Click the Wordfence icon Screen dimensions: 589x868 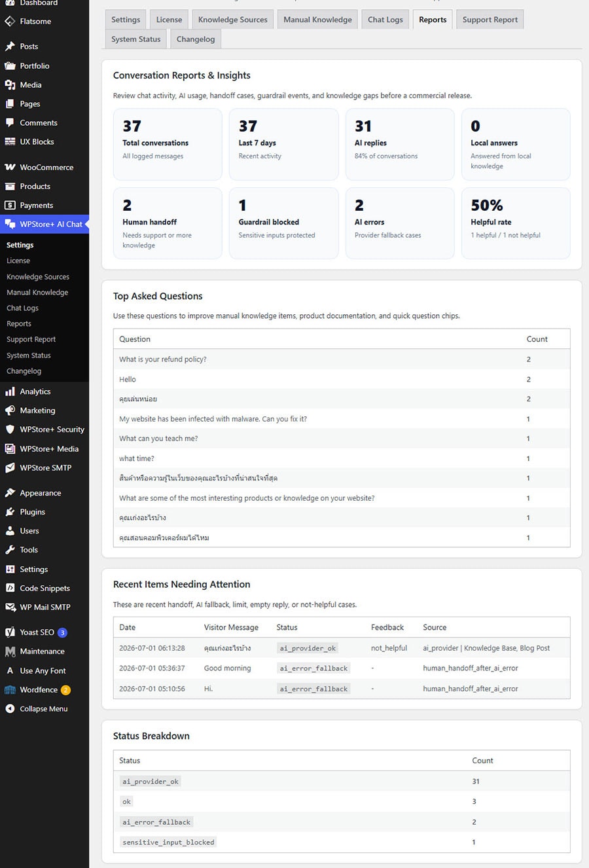pyautogui.click(x=10, y=691)
